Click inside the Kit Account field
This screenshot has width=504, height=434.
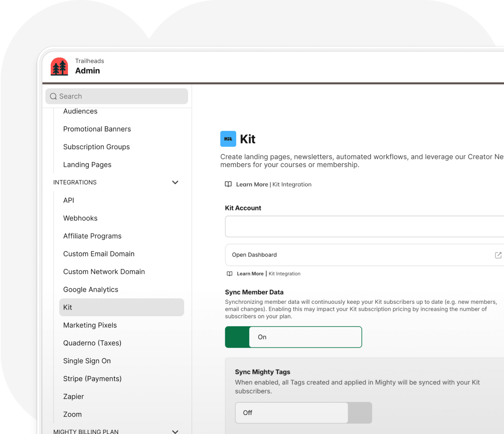point(349,227)
